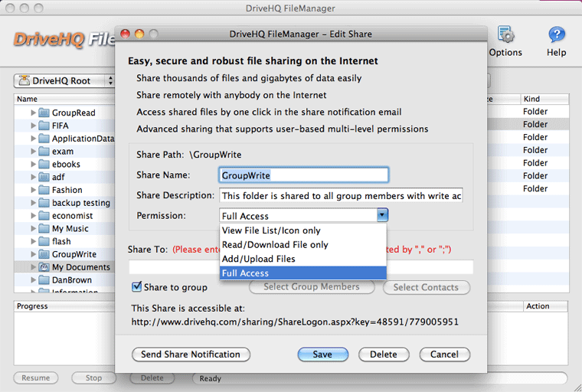Expand the ApplicationData folder triangle
This screenshot has height=392, width=582.
33,139
